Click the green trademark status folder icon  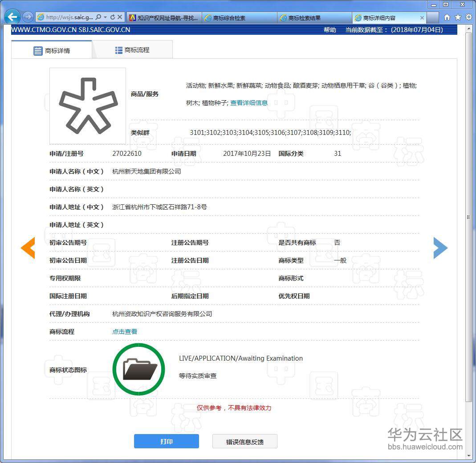click(138, 369)
